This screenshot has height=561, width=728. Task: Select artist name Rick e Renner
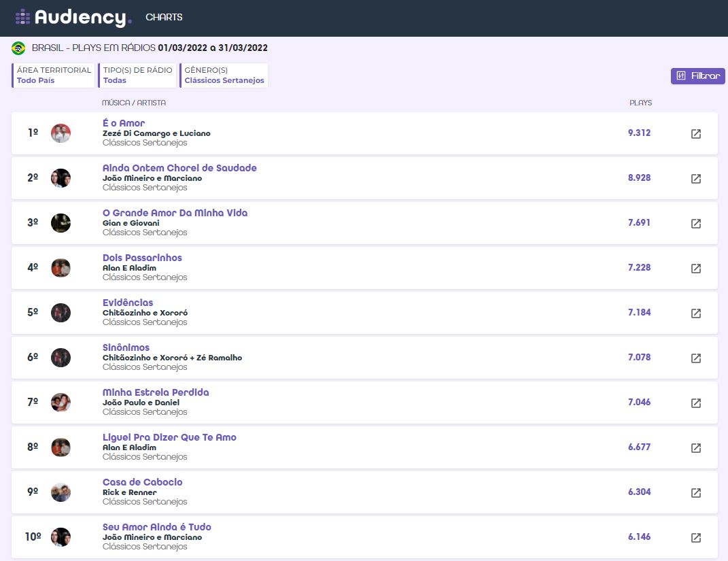point(130,492)
